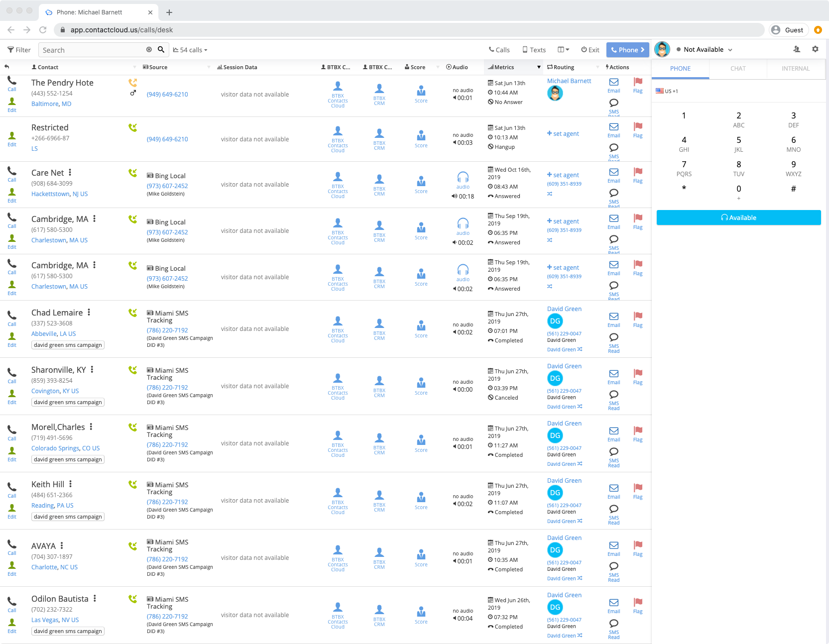
Task: Toggle the Filter panel
Action: tap(18, 49)
